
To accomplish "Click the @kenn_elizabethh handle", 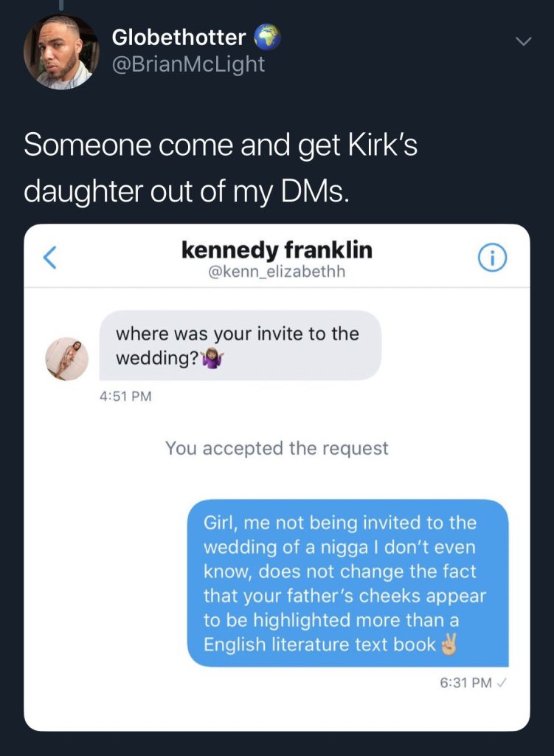I will pos(277,272).
